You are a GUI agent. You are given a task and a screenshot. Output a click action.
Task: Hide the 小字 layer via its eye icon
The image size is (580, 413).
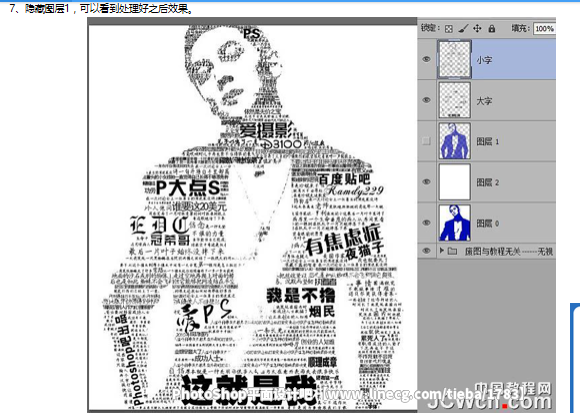tap(426, 59)
